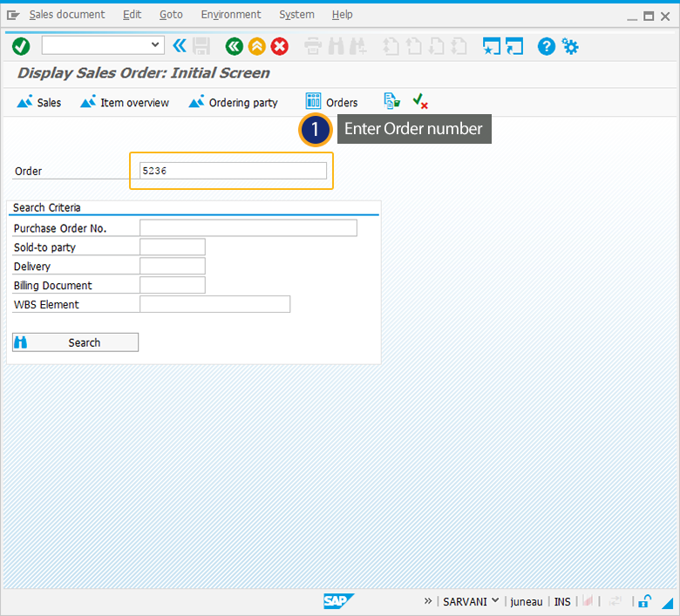Click the Previous Page icon
This screenshot has width=680, height=616.
point(413,46)
